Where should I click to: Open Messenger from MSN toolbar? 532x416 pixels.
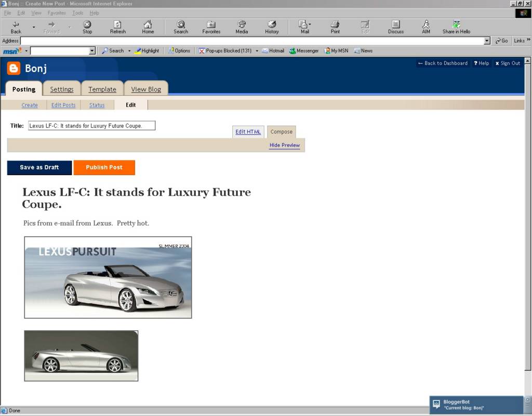(x=304, y=51)
